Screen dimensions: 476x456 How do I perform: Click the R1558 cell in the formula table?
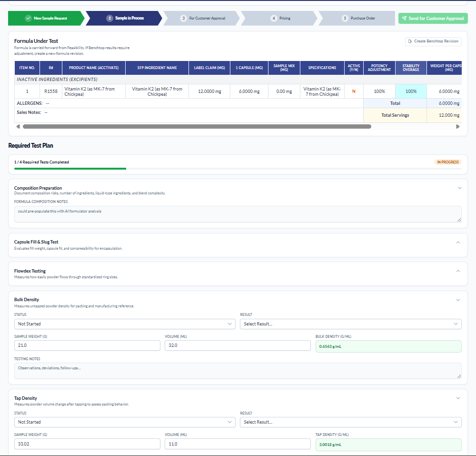(x=51, y=91)
